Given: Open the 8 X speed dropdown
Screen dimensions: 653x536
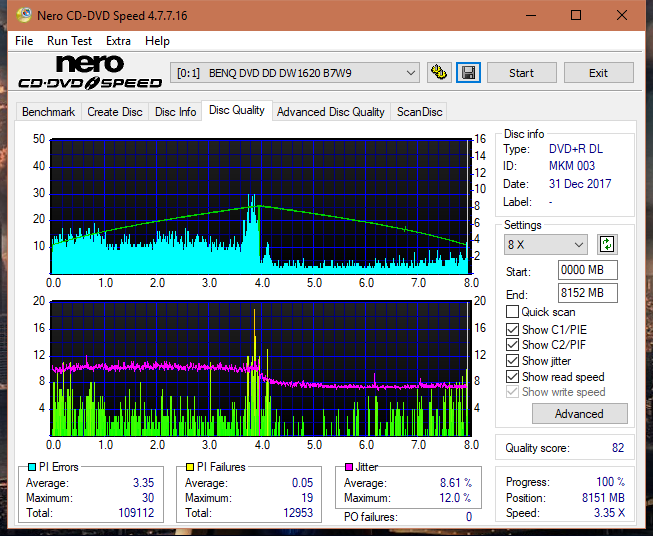Looking at the screenshot, I should click(x=546, y=244).
